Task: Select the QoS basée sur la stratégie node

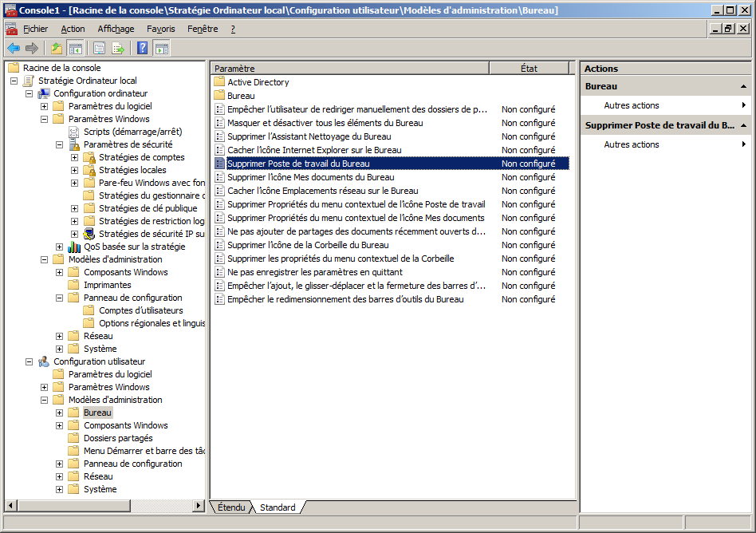Action: [134, 247]
